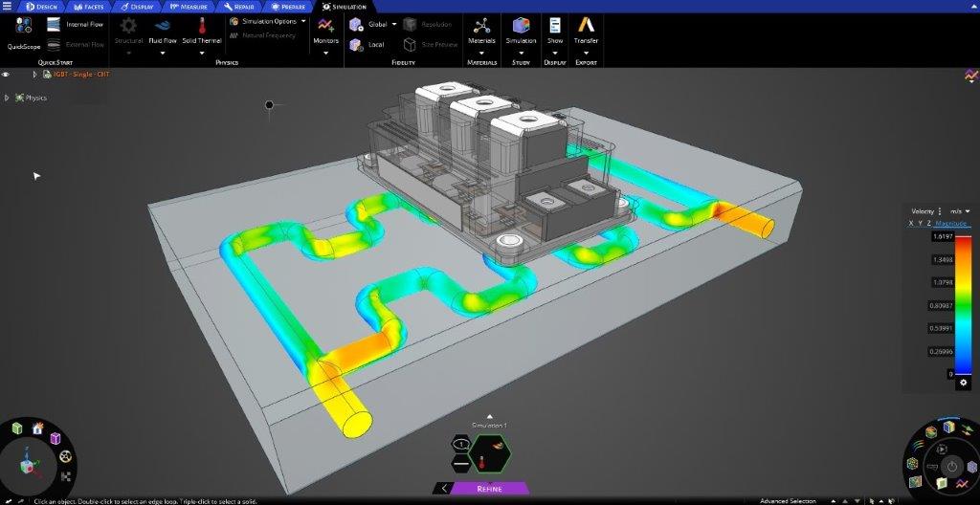The width and height of the screenshot is (980, 505).
Task: Expand the Physics tree node
Action: (x=7, y=98)
